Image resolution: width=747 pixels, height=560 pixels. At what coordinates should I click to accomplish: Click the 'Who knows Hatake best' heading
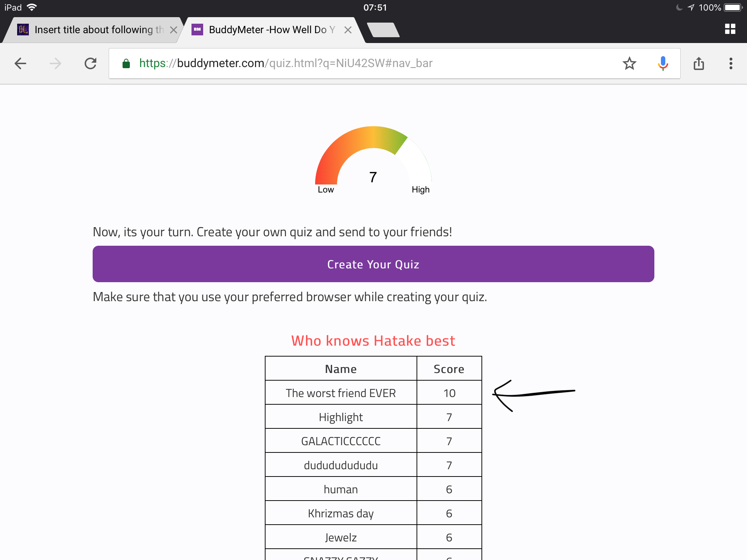pyautogui.click(x=373, y=341)
